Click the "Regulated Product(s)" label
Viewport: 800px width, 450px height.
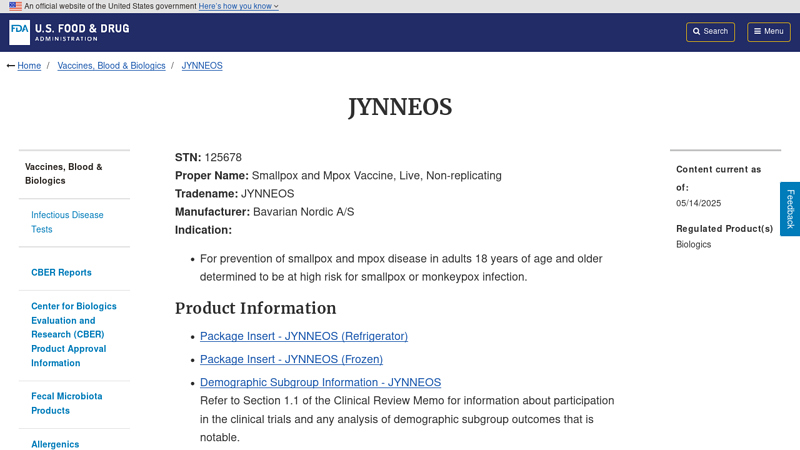tap(724, 229)
